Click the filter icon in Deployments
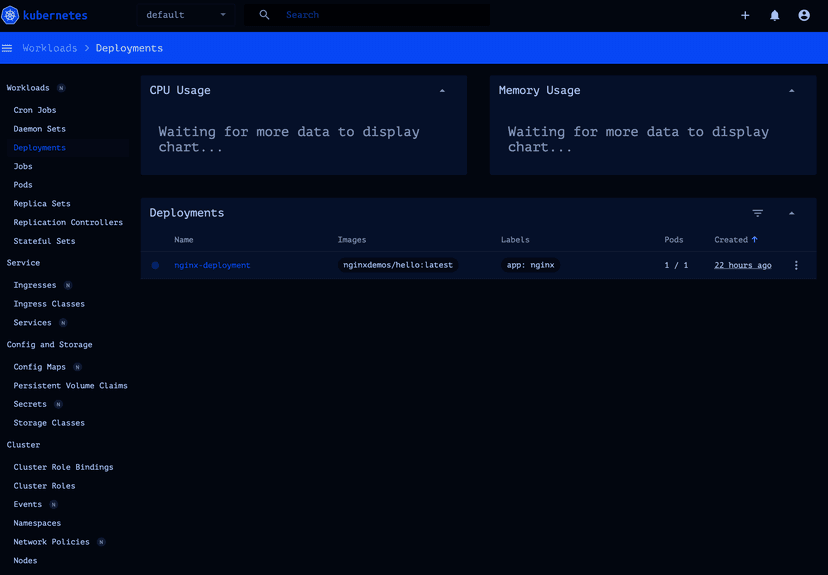 [758, 213]
